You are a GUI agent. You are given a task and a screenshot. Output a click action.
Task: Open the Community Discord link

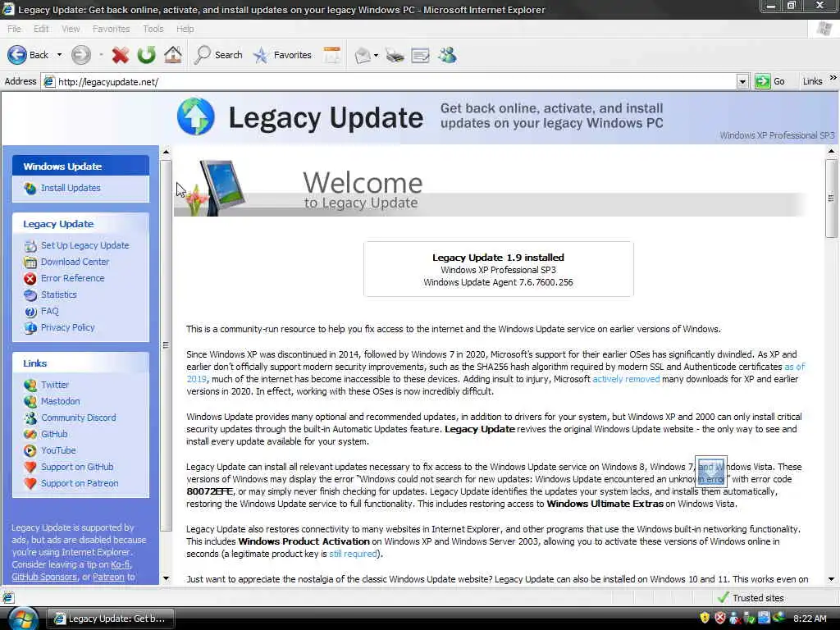pyautogui.click(x=78, y=418)
